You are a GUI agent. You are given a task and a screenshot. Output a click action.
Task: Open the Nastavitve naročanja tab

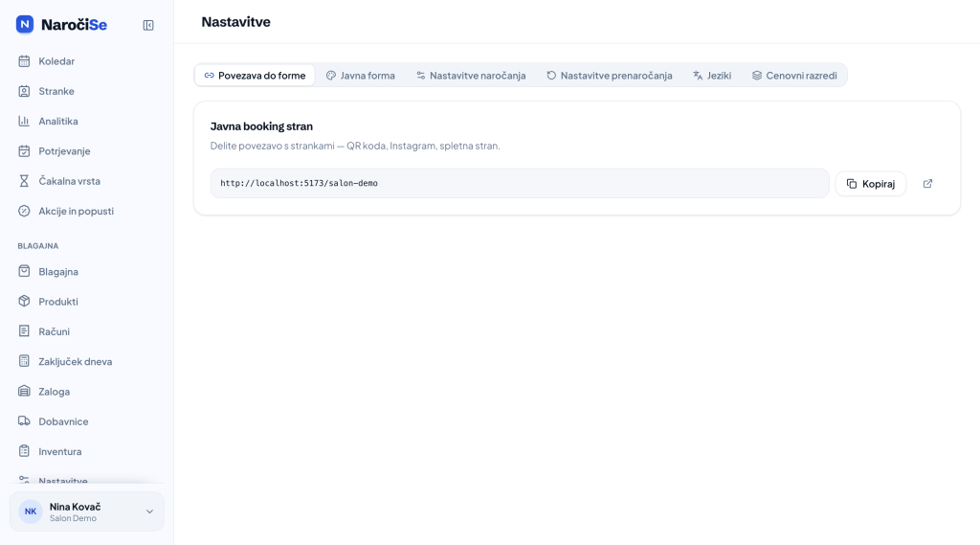[471, 75]
